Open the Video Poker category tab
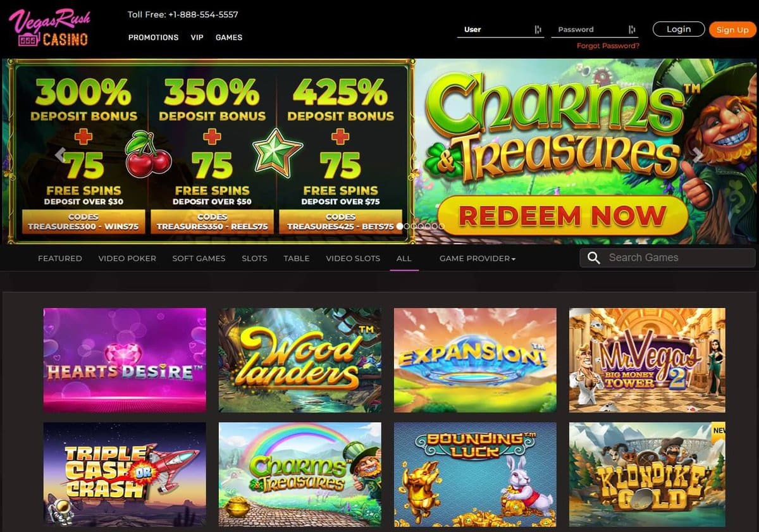Image resolution: width=759 pixels, height=532 pixels. [127, 258]
